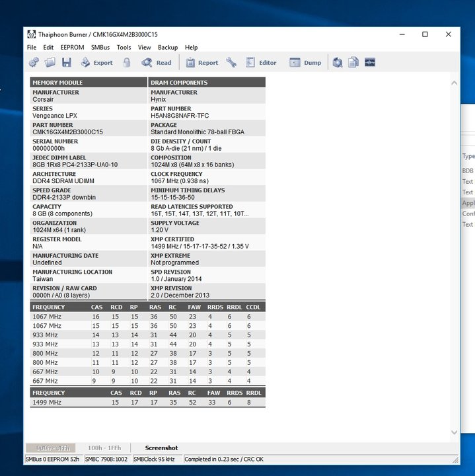This screenshot has height=476, width=475.
Task: Click the 'SMBus 0 EEPROM 52h' status entry
Action: coord(52,459)
